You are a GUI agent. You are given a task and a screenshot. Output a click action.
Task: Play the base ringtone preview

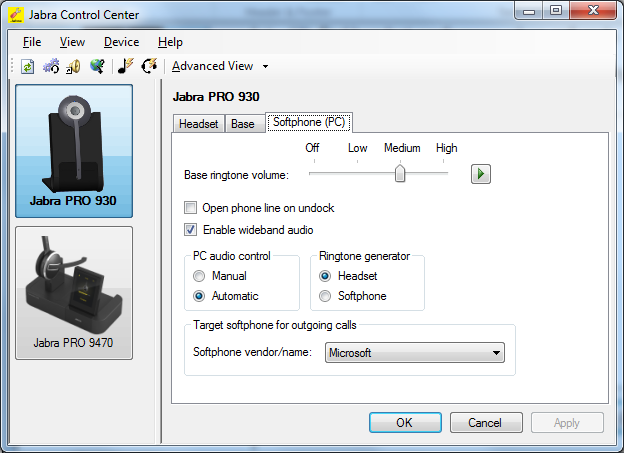pos(481,174)
